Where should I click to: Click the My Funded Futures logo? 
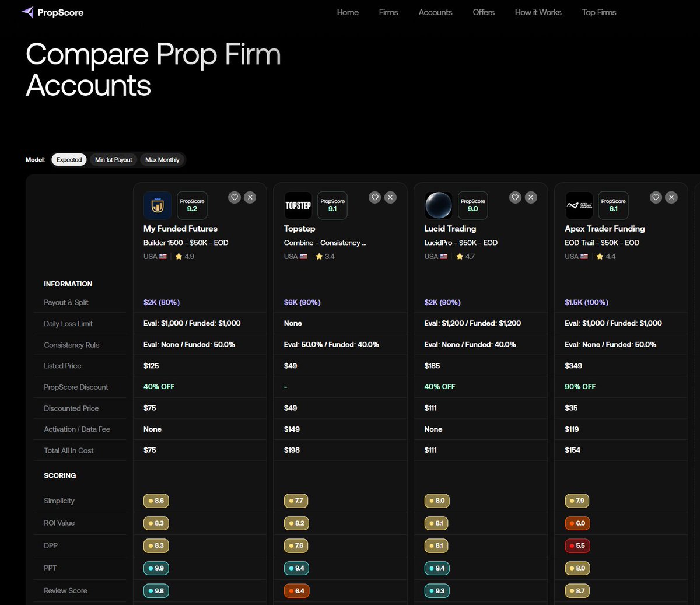pyautogui.click(x=157, y=205)
